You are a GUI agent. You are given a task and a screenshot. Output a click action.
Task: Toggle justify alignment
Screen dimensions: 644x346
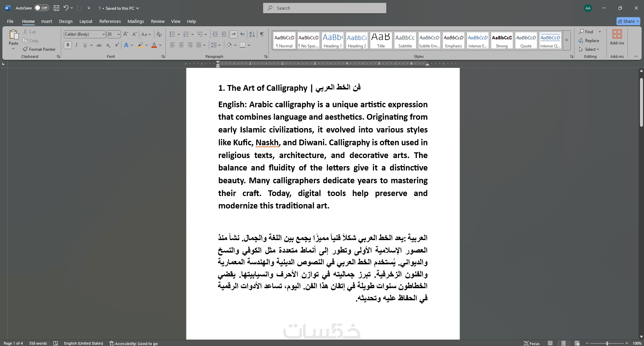coord(199,45)
